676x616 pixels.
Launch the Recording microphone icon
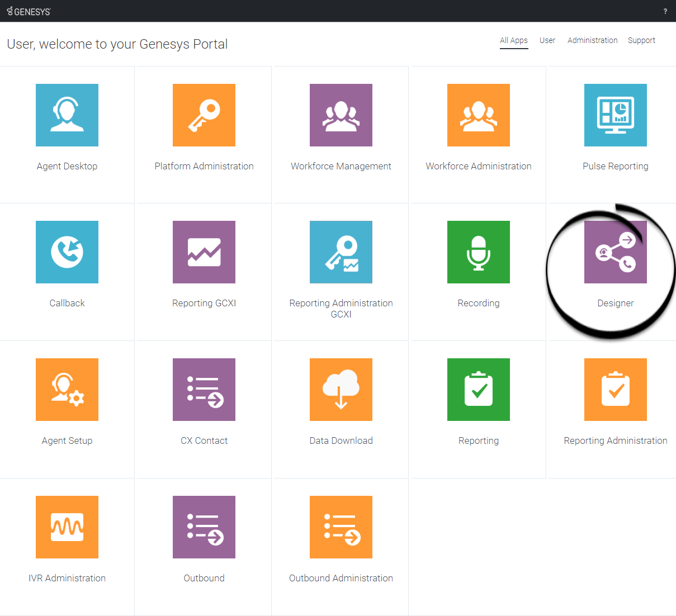[479, 252]
